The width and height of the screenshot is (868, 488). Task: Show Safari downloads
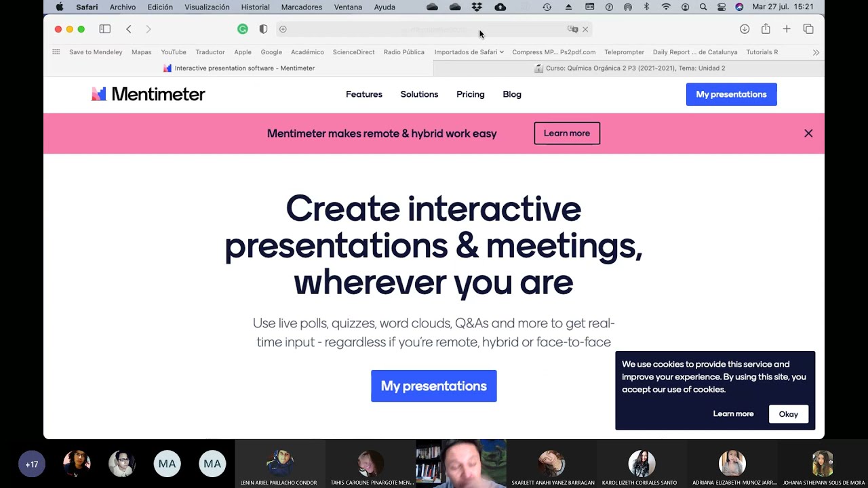pos(745,29)
